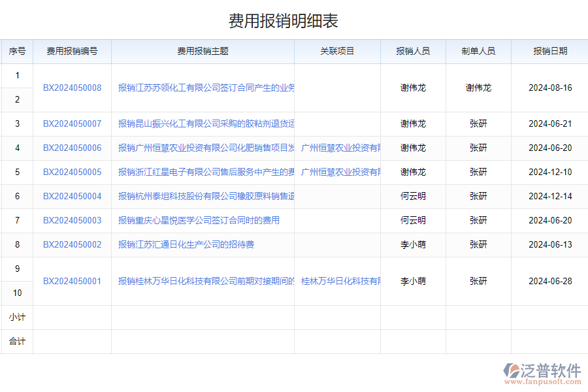The height and width of the screenshot is (392, 588).
Task: Open expense record BX2024050008
Action: tap(71, 87)
